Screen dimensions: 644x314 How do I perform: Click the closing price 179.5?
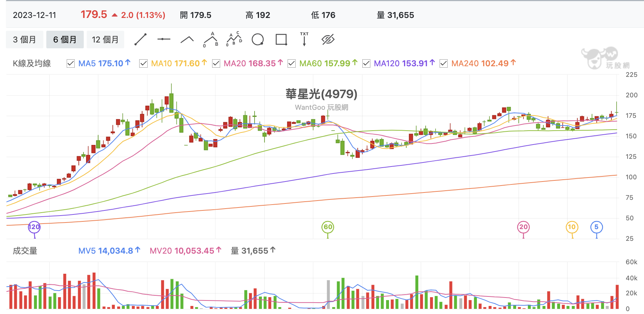[94, 15]
